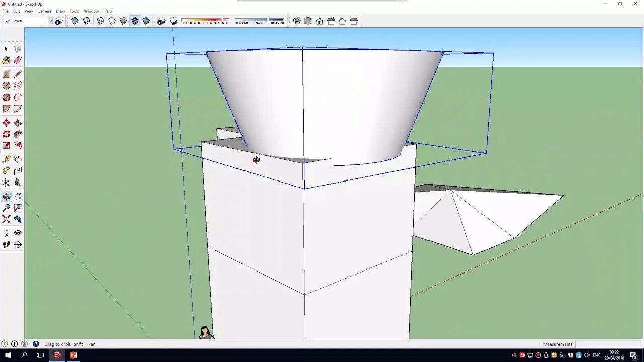
Task: Open the Edit menu
Action: tap(17, 11)
